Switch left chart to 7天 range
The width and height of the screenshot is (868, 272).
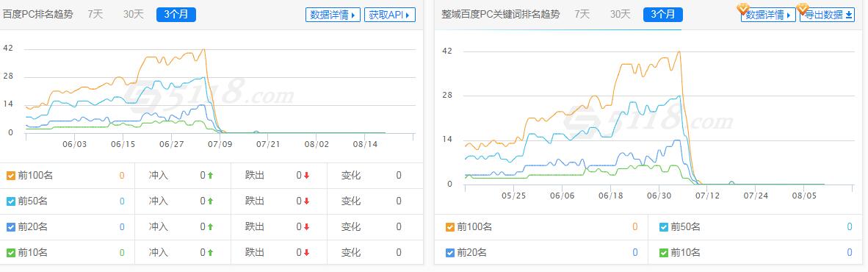point(95,15)
